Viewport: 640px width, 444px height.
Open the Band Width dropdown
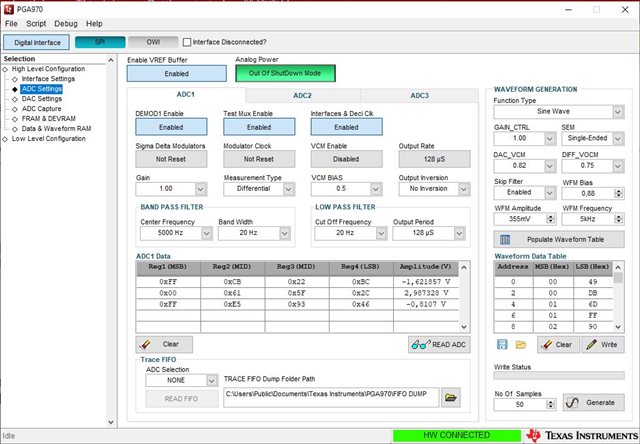click(x=284, y=233)
